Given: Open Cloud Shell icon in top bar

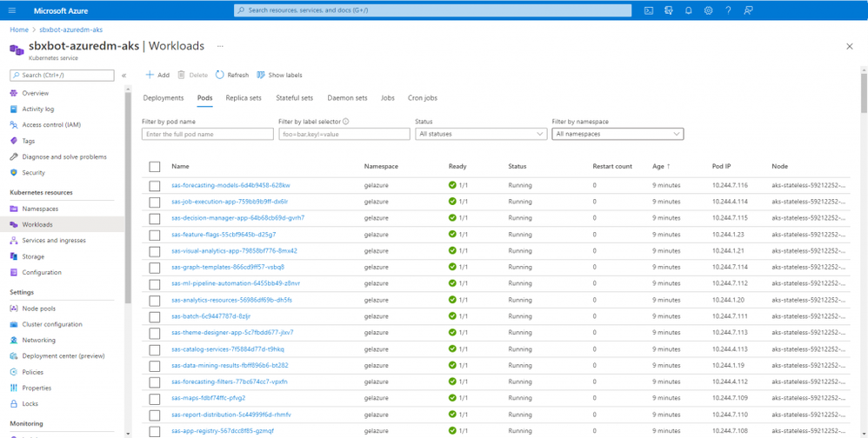Looking at the screenshot, I should 649,10.
